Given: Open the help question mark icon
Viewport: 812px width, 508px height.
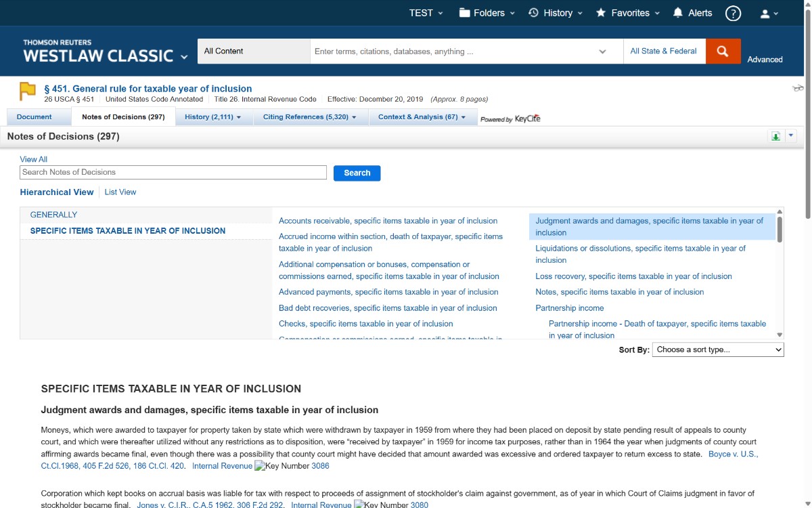Looking at the screenshot, I should coord(733,14).
